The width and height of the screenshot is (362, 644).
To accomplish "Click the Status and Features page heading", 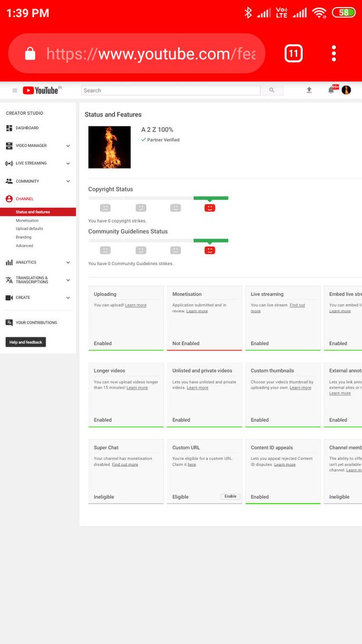I will coord(113,114).
